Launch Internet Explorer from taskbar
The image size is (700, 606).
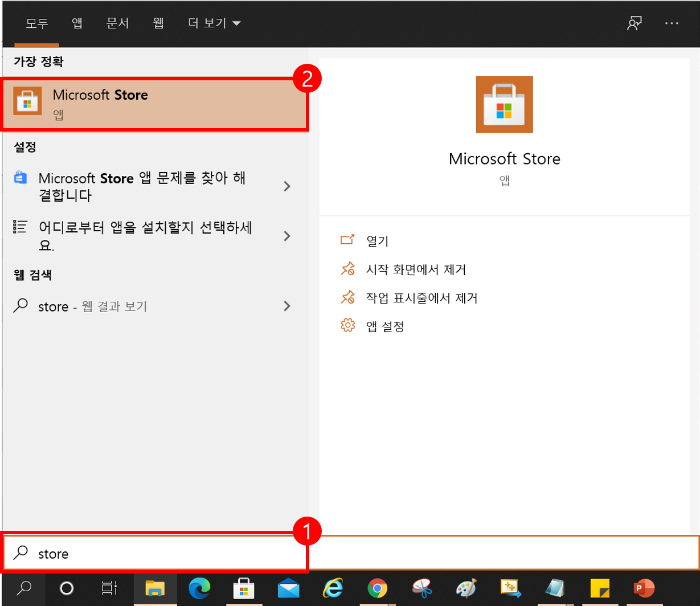(x=333, y=588)
